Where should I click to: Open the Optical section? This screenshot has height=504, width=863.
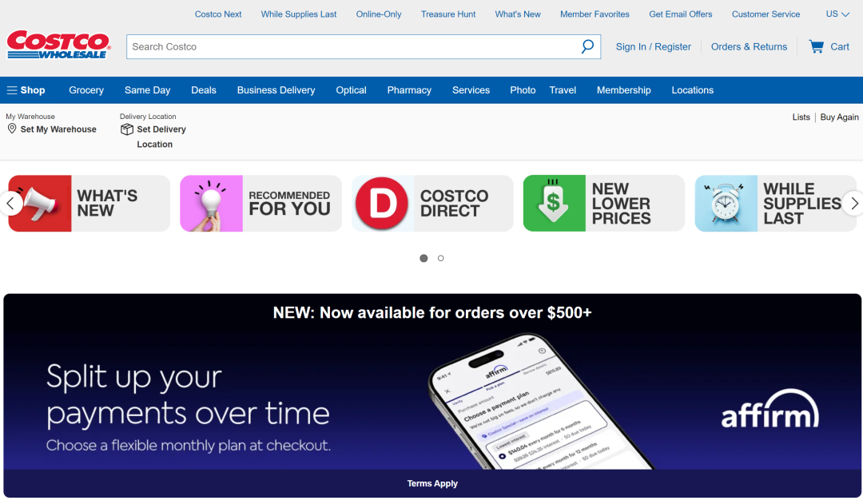tap(351, 90)
